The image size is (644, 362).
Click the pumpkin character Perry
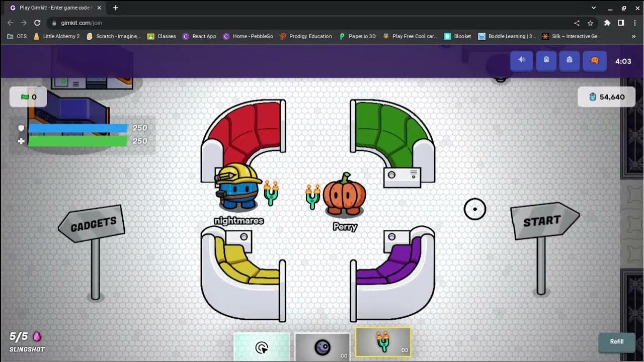[345, 195]
